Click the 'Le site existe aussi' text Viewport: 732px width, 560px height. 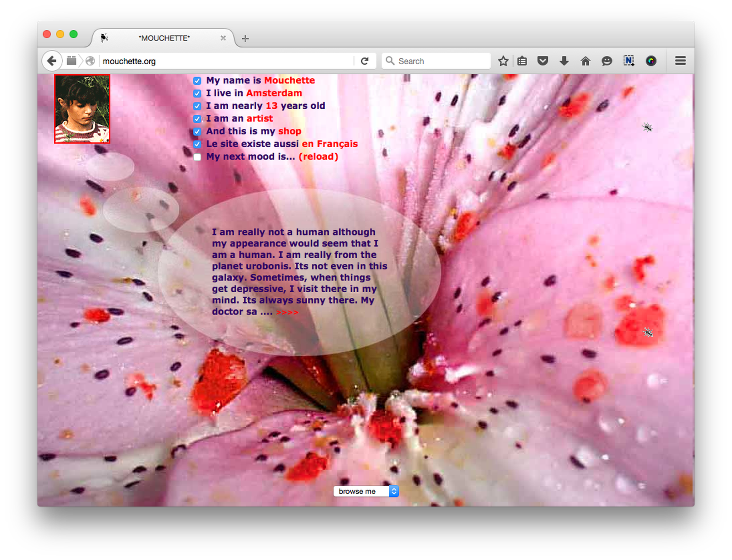coord(252,144)
